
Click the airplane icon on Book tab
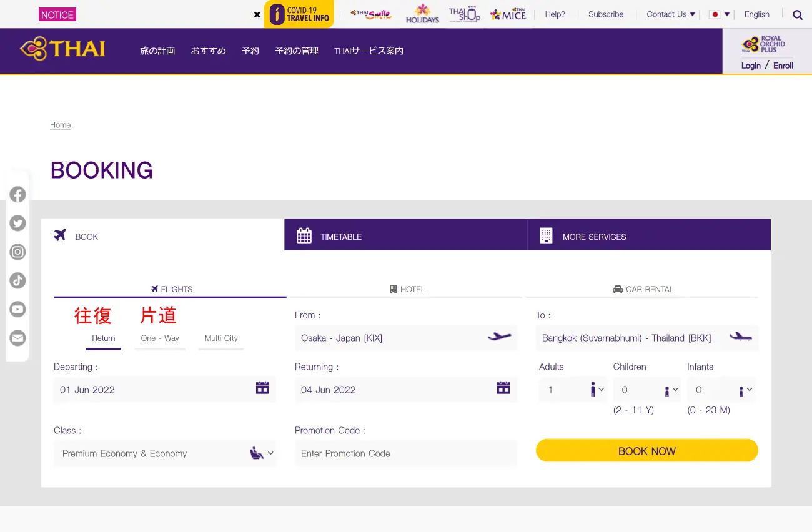[x=60, y=235]
